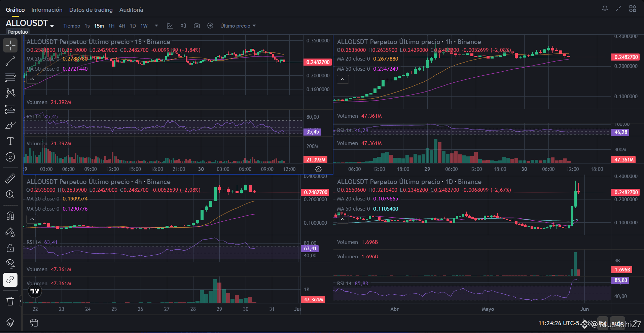The image size is (644, 333).
Task: Remove drawings using the trash icon
Action: 10,301
